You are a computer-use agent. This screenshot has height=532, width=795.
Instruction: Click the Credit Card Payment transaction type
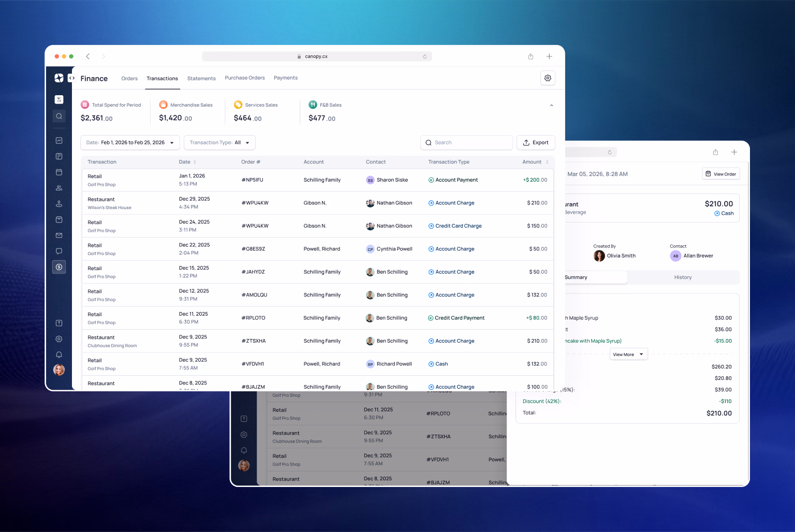point(456,318)
